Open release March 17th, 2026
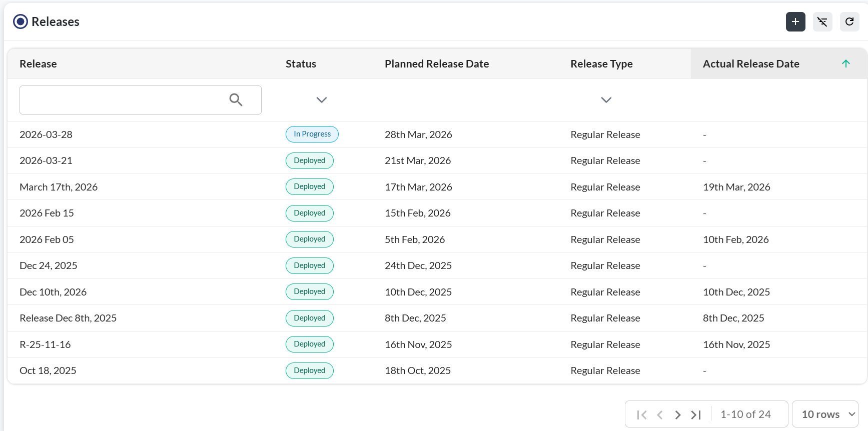The width and height of the screenshot is (868, 431). tap(59, 187)
